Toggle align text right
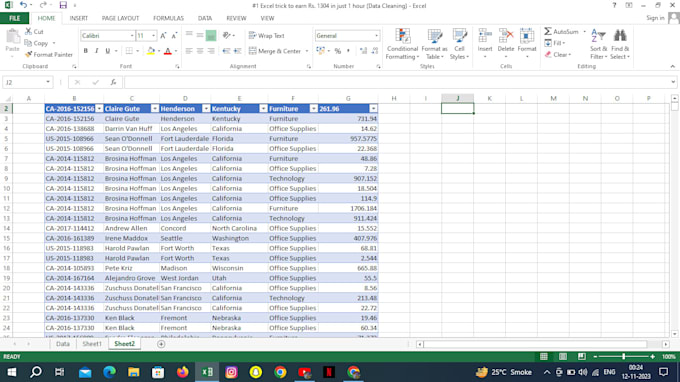The height and width of the screenshot is (382, 680). click(x=211, y=51)
